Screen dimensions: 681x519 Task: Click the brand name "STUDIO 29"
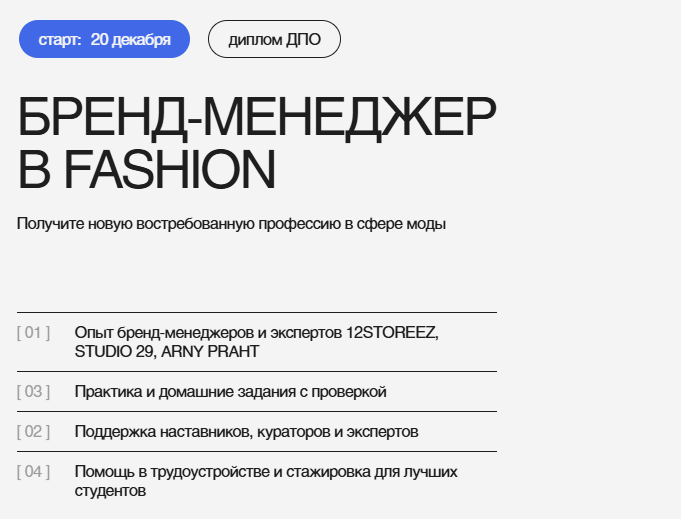(x=109, y=351)
